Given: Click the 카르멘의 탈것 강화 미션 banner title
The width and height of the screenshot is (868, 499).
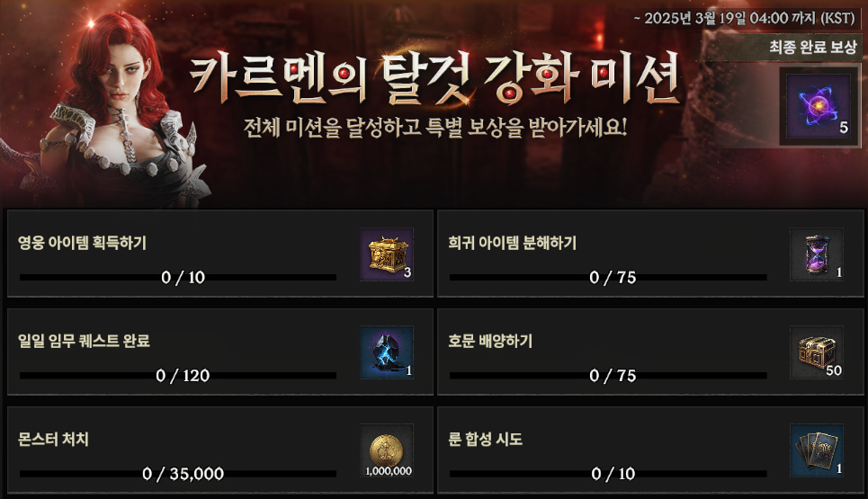Looking at the screenshot, I should point(434,78).
